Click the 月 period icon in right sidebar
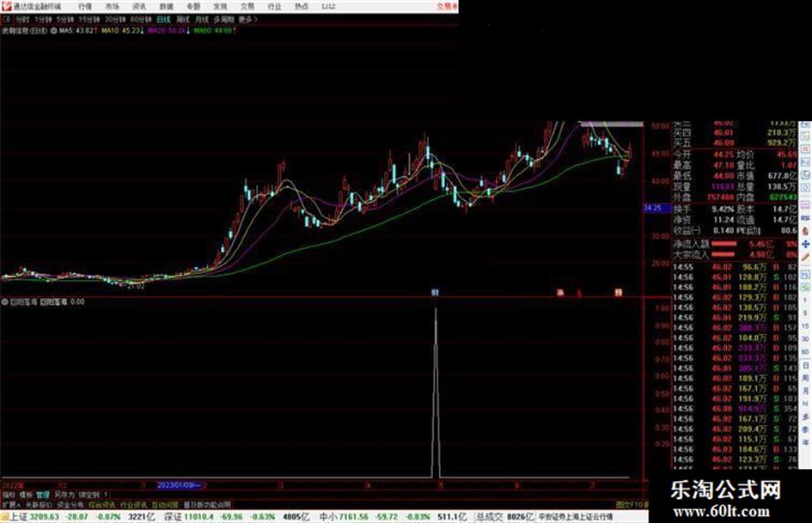Image resolution: width=812 pixels, height=523 pixels. click(x=805, y=391)
